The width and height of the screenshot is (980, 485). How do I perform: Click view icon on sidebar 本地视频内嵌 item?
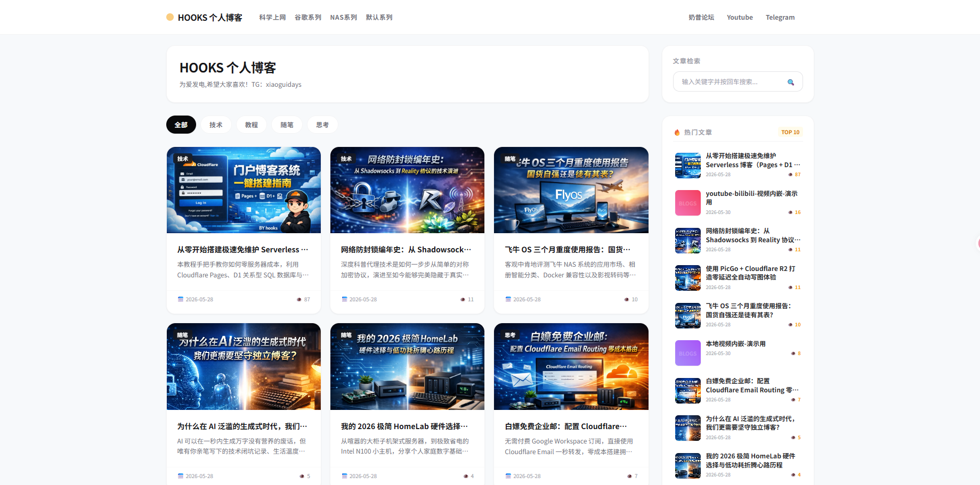pos(793,354)
